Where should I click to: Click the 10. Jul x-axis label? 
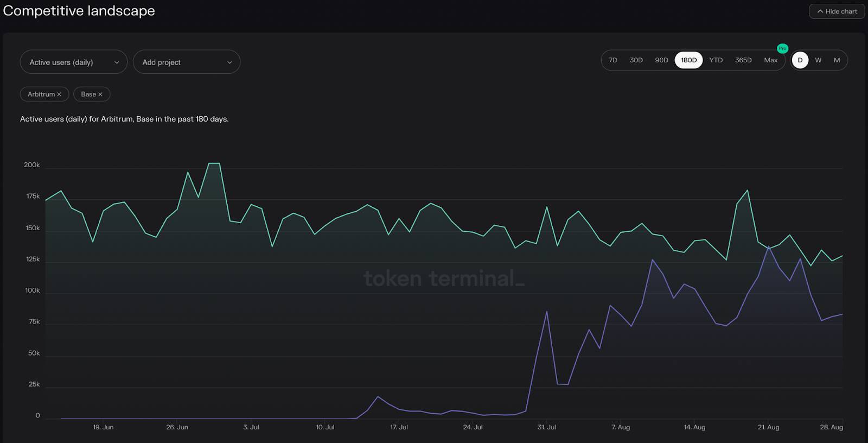[325, 427]
